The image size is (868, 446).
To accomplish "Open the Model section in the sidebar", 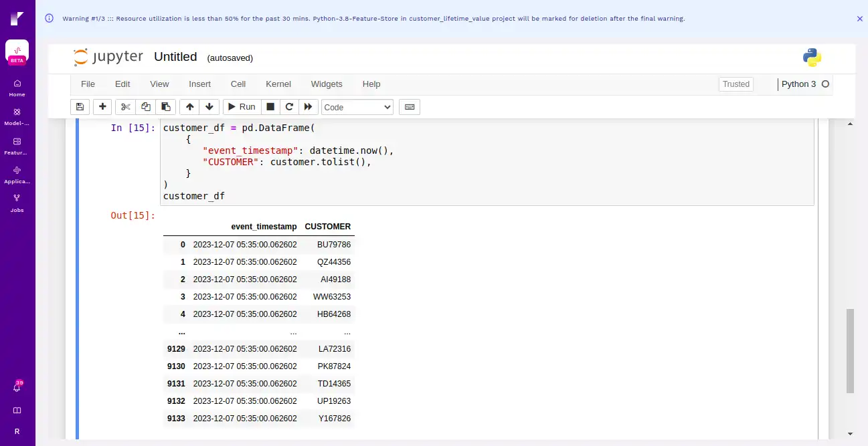I will point(17,116).
